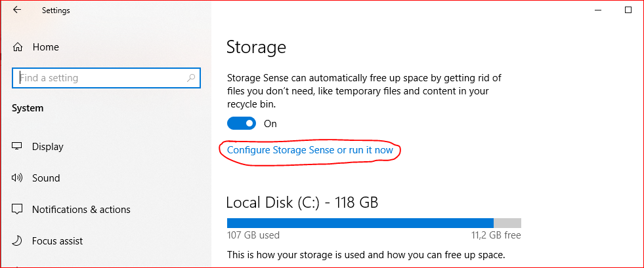Click the Home house icon
The image size is (644, 268).
tap(18, 47)
